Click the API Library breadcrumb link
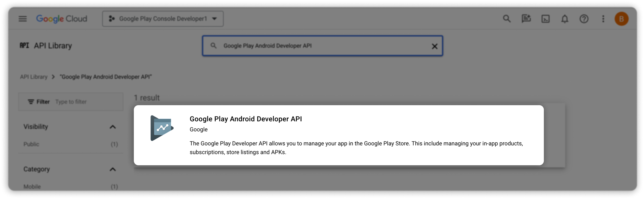The width and height of the screenshot is (644, 199). [x=34, y=77]
